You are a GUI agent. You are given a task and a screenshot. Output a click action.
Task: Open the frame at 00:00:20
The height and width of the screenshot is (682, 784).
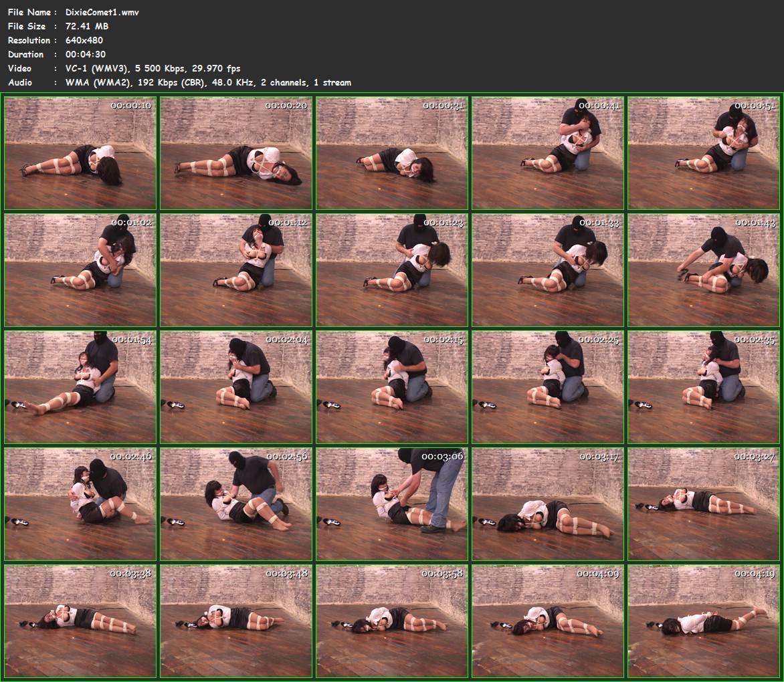coord(236,153)
